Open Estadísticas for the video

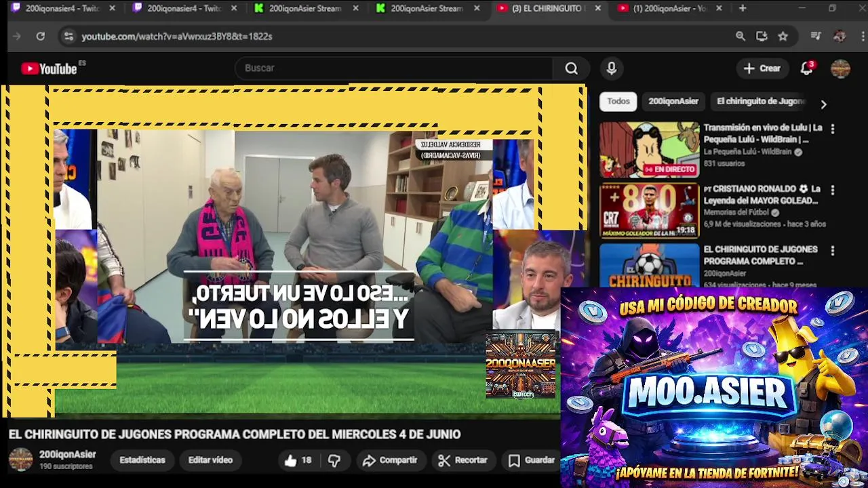pyautogui.click(x=142, y=460)
